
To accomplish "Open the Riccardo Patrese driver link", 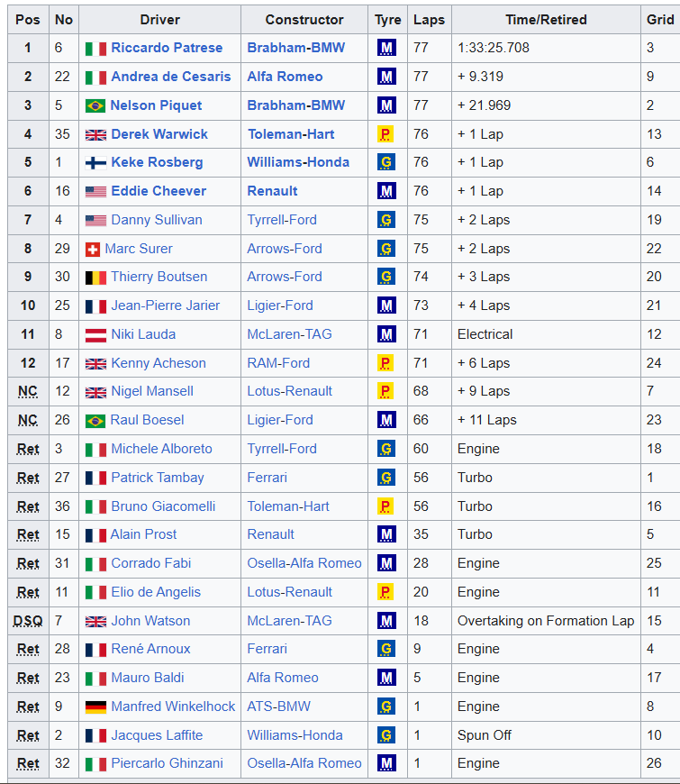I will pyautogui.click(x=167, y=48).
